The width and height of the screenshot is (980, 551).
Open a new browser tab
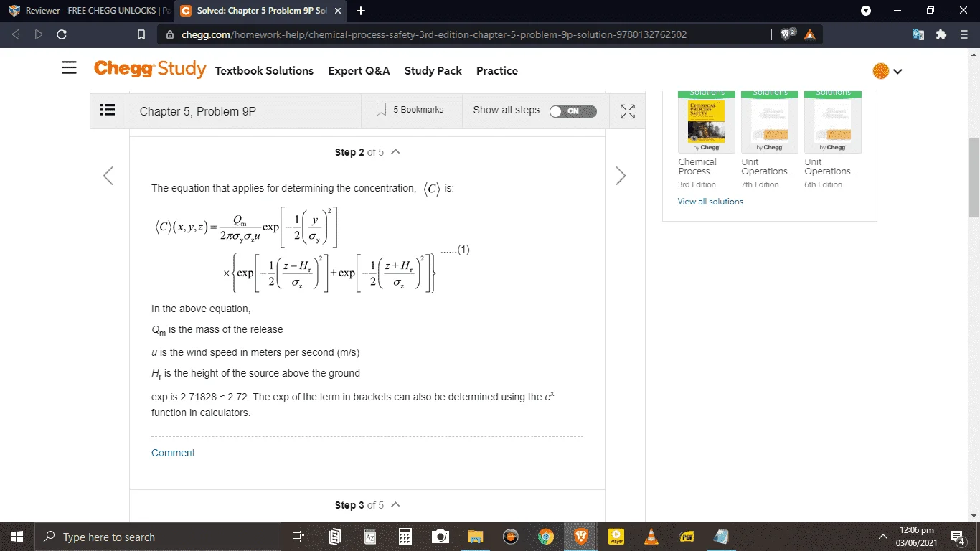pos(361,11)
